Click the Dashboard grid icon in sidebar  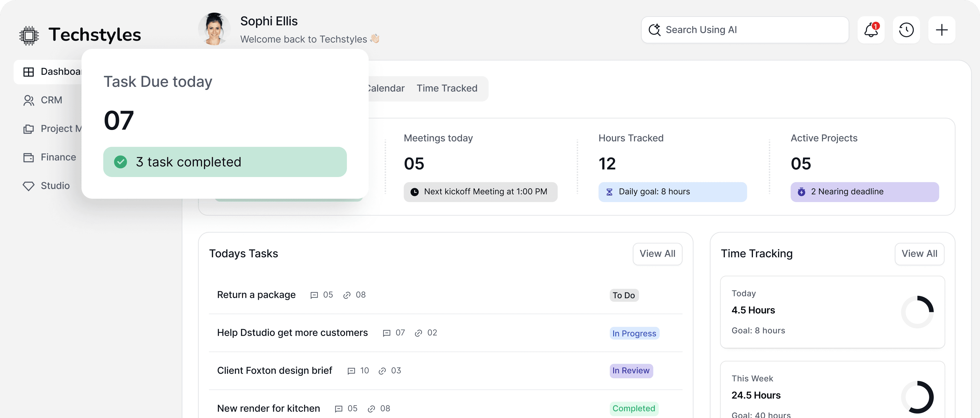click(x=29, y=72)
